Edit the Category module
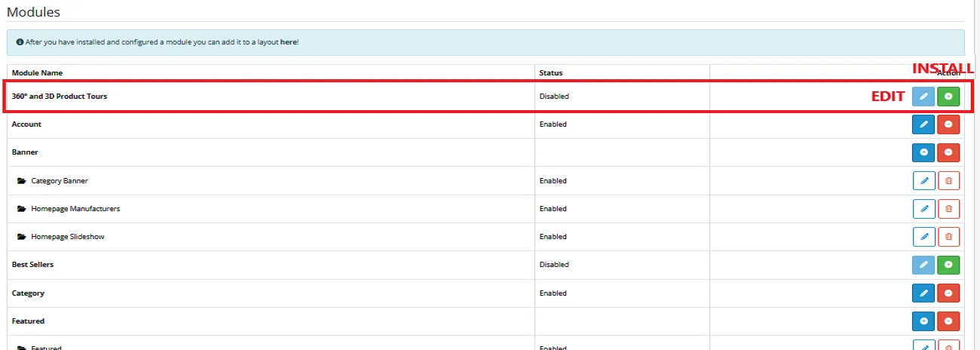This screenshot has height=350, width=980. pyautogui.click(x=923, y=293)
